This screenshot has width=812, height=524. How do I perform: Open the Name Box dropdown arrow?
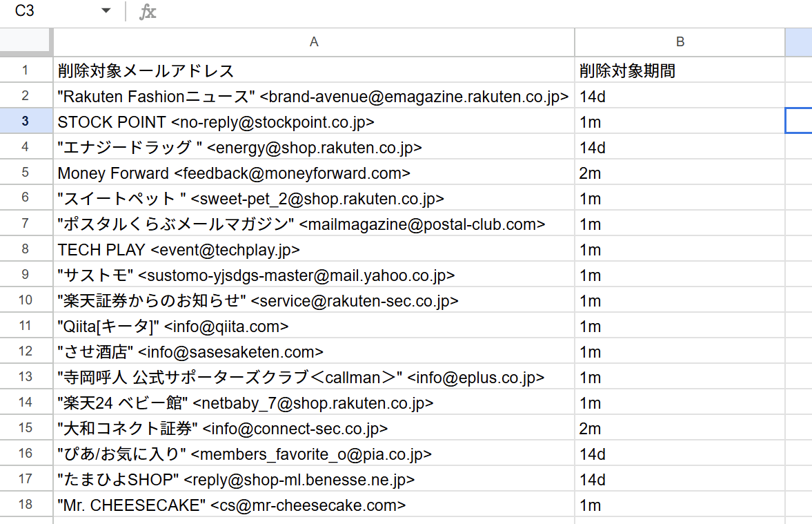point(106,12)
